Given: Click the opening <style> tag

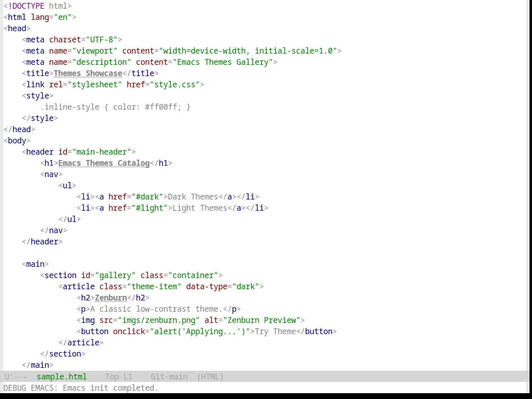Looking at the screenshot, I should point(38,96).
